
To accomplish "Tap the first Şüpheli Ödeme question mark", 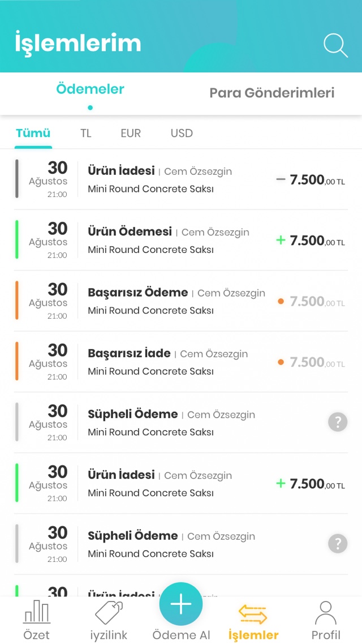I will (x=338, y=422).
